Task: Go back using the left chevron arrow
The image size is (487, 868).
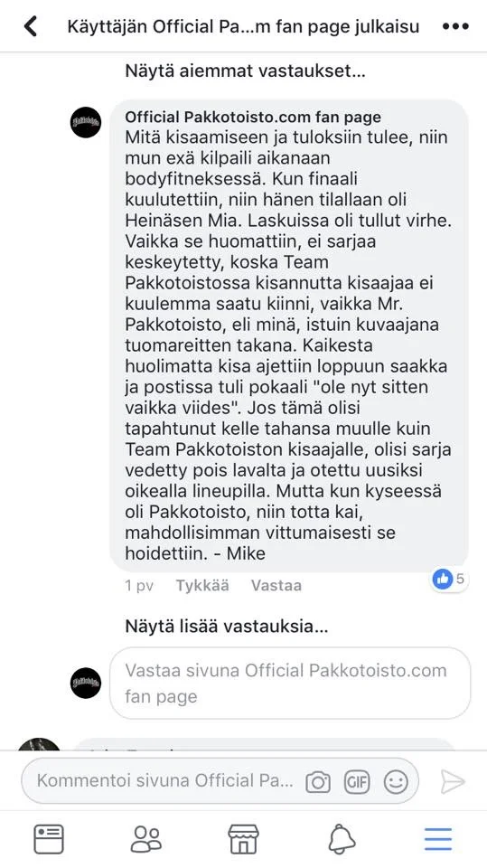Action: [x=31, y=26]
